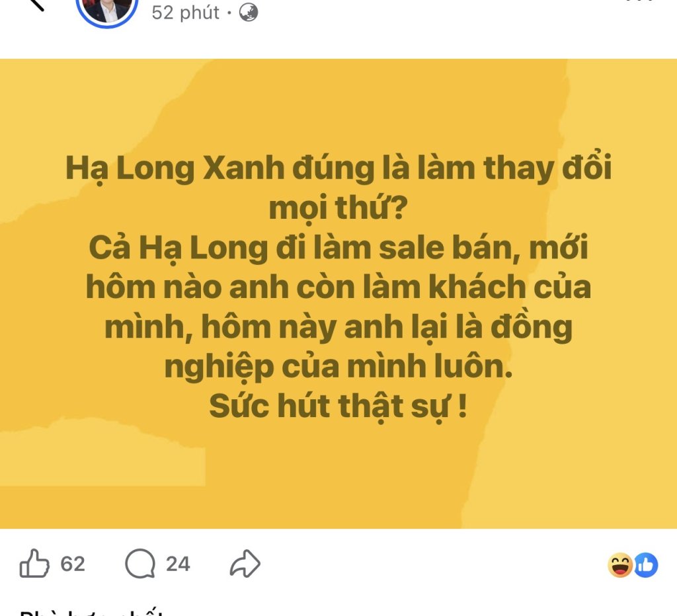Tap the back arrow at top left
The height and width of the screenshot is (616, 677).
click(37, 4)
